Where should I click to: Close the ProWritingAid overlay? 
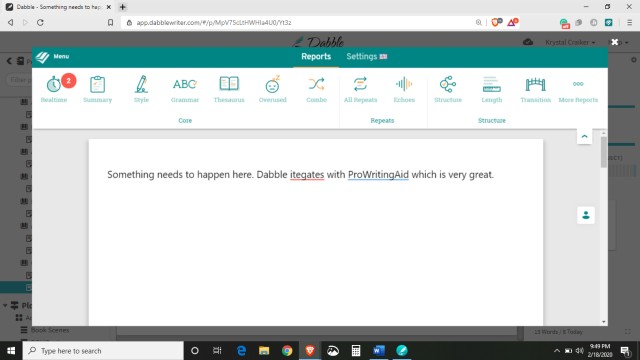pos(615,42)
